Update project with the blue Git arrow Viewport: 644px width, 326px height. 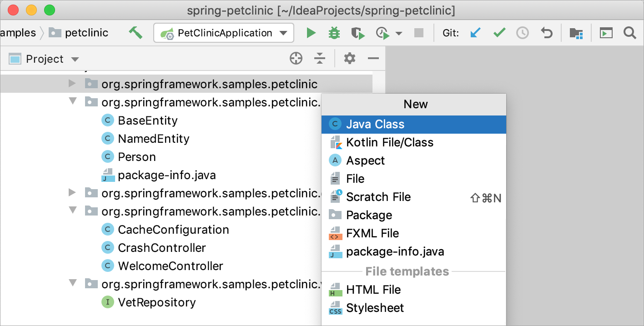click(475, 33)
